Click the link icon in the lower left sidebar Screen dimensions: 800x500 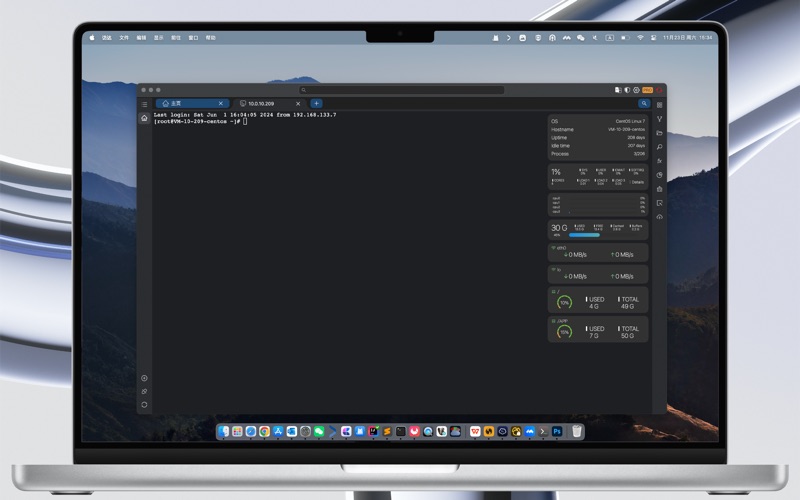click(144, 391)
